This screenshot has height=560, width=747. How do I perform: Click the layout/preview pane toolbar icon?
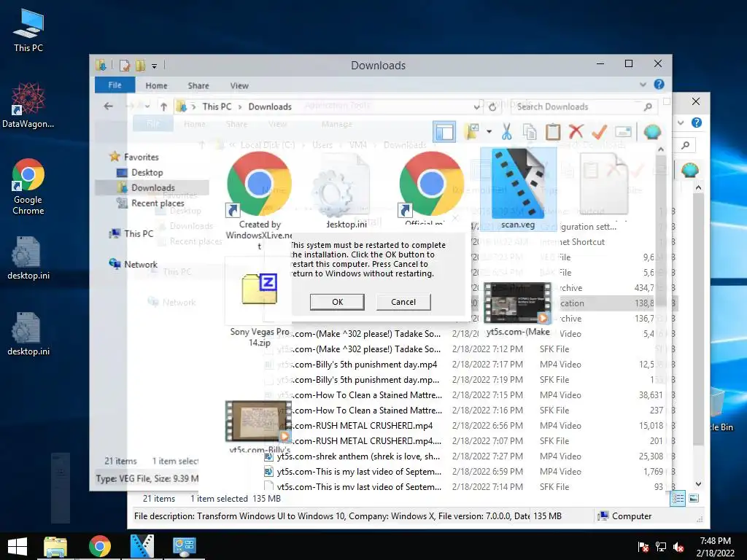click(x=444, y=132)
